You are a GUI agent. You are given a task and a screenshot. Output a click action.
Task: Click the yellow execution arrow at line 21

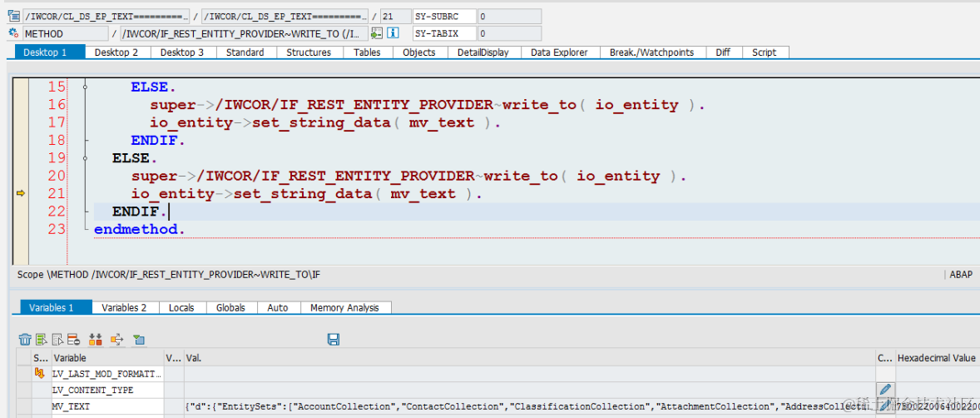click(x=21, y=194)
